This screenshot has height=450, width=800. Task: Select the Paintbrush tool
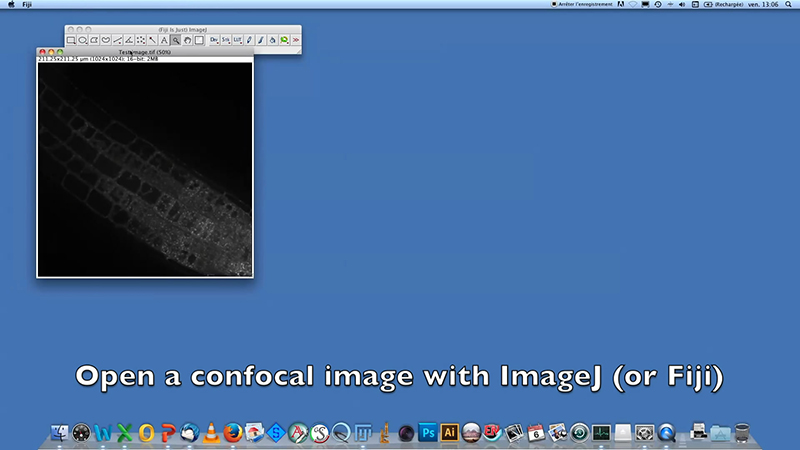(261, 40)
